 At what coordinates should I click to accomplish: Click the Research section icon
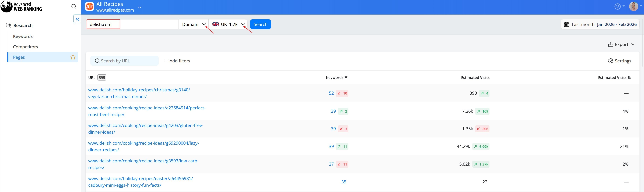(x=9, y=25)
